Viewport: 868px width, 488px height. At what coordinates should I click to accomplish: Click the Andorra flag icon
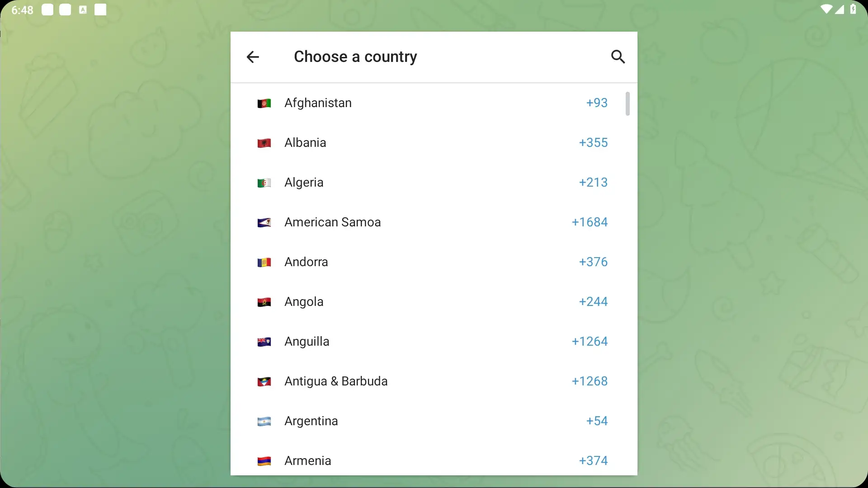click(x=264, y=263)
